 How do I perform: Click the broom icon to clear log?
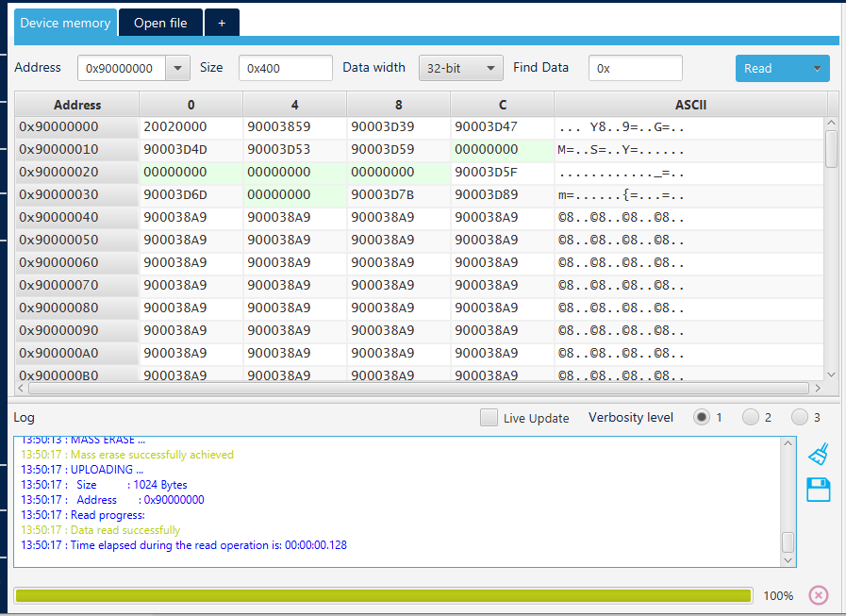818,455
